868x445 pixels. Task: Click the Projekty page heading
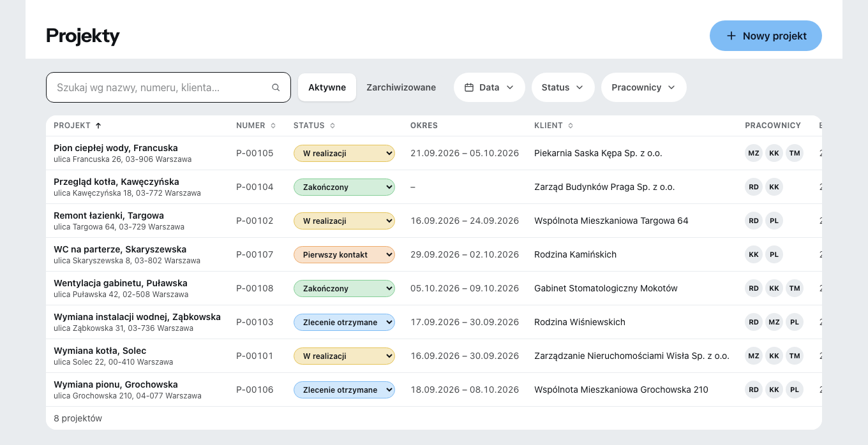83,36
